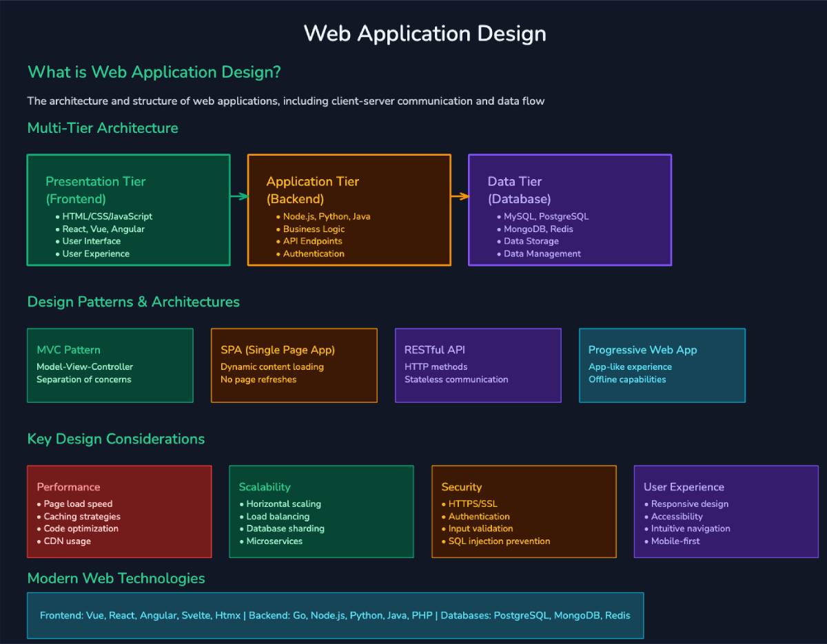The width and height of the screenshot is (827, 644).
Task: Select the Modern Web Technologies banner
Action: click(335, 615)
